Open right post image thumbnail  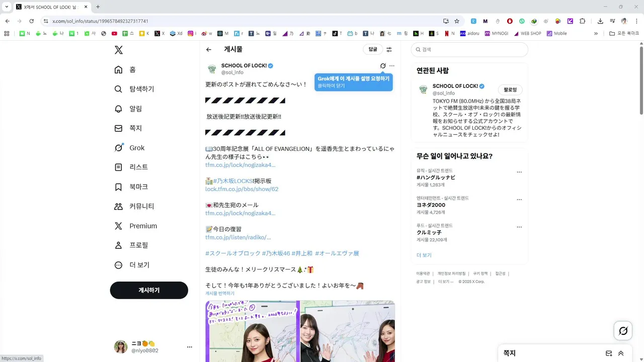coord(348,331)
